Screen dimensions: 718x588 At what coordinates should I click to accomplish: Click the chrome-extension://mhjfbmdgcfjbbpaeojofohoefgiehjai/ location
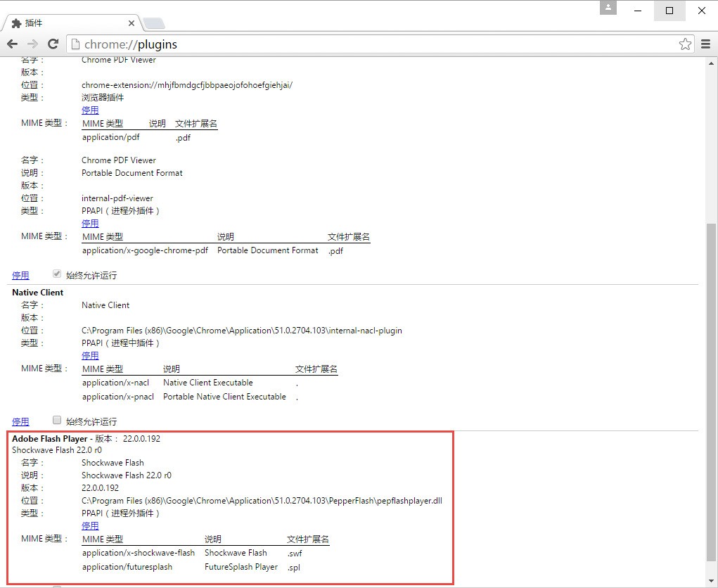tap(187, 85)
